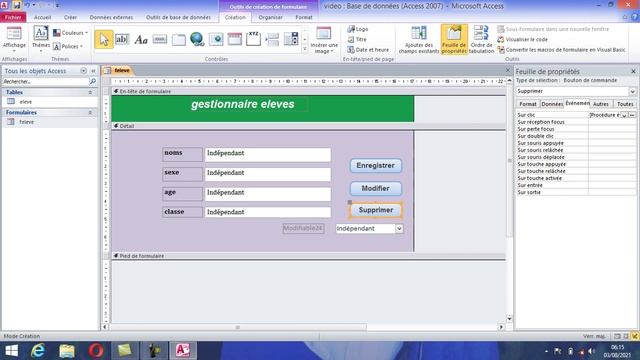Switch to property sheet Toutes tab
This screenshot has width=640, height=360.
[625, 104]
